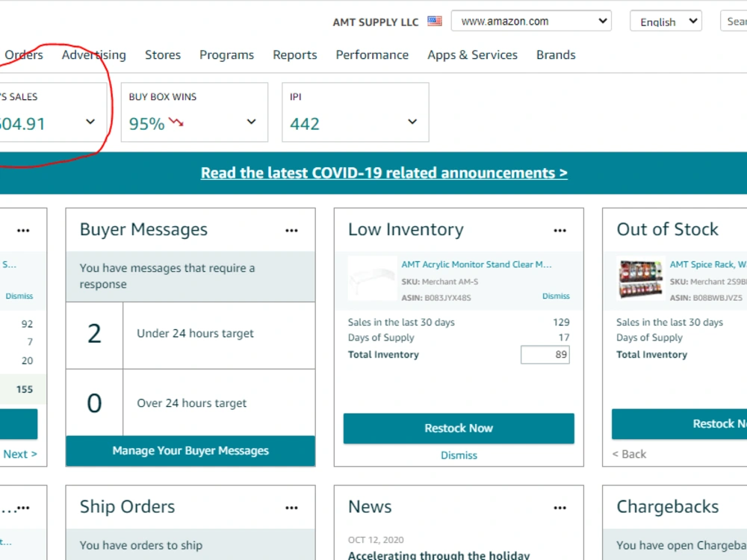This screenshot has width=747, height=560.
Task: Click the Back link in Out of Stock card
Action: [629, 454]
